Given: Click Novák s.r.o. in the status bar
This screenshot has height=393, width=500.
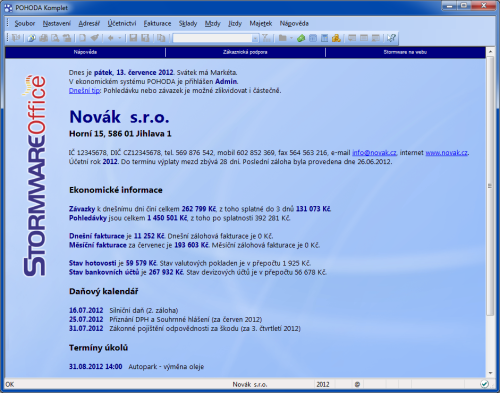Looking at the screenshot, I should [250, 384].
